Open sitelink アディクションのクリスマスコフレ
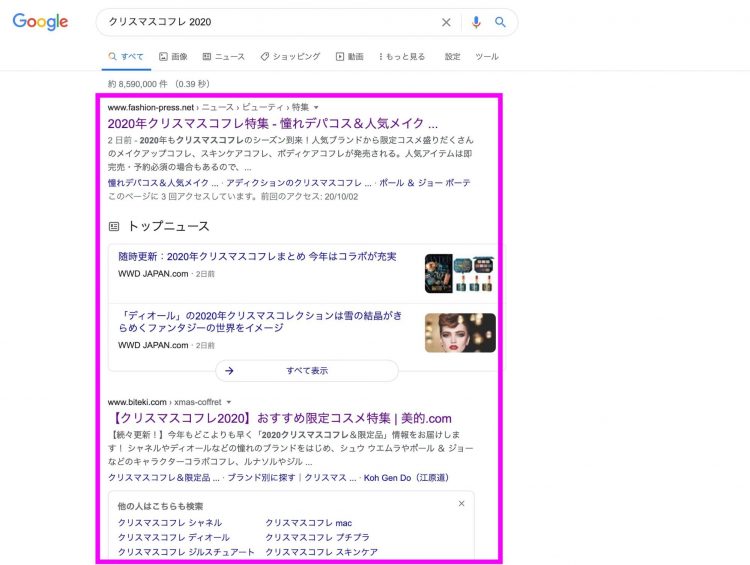Viewport: 750px width, 565px height. coord(298,183)
